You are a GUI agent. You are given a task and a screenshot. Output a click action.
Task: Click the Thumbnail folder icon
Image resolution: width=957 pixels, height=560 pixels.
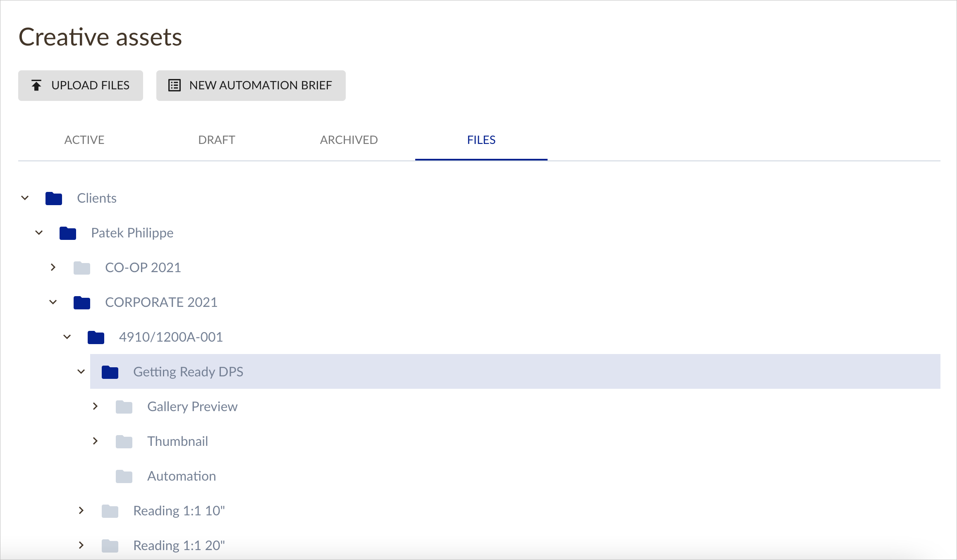tap(124, 442)
